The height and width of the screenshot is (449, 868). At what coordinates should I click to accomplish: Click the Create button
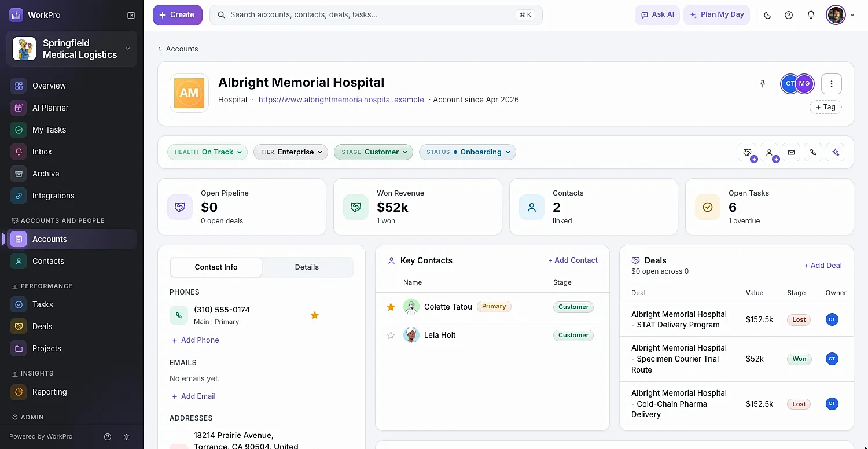178,15
